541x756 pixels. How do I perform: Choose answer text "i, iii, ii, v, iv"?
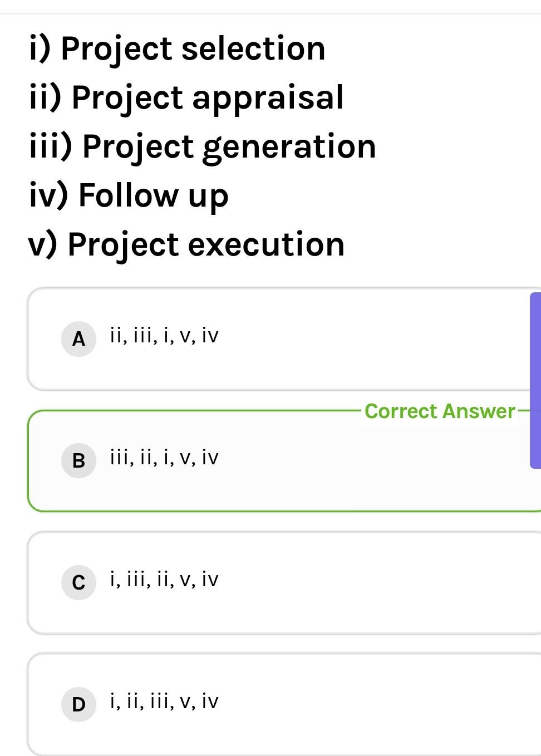[164, 580]
